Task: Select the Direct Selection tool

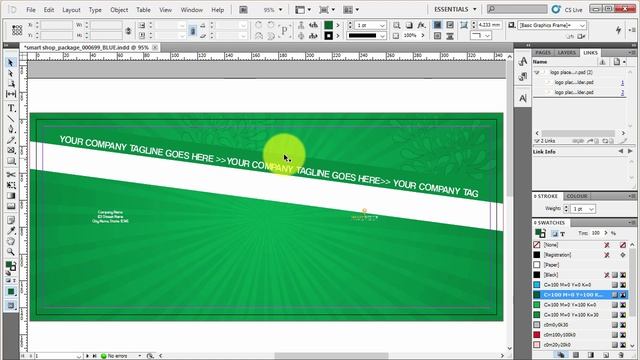Action: click(11, 73)
